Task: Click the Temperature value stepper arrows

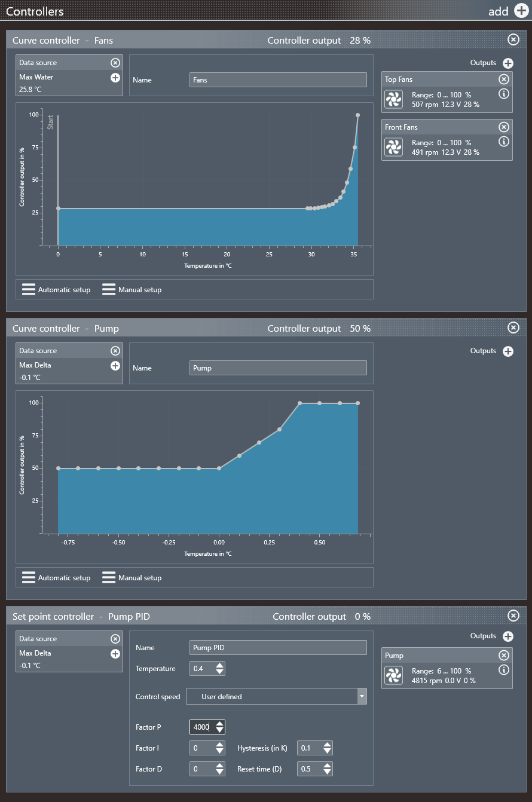Action: [x=220, y=669]
